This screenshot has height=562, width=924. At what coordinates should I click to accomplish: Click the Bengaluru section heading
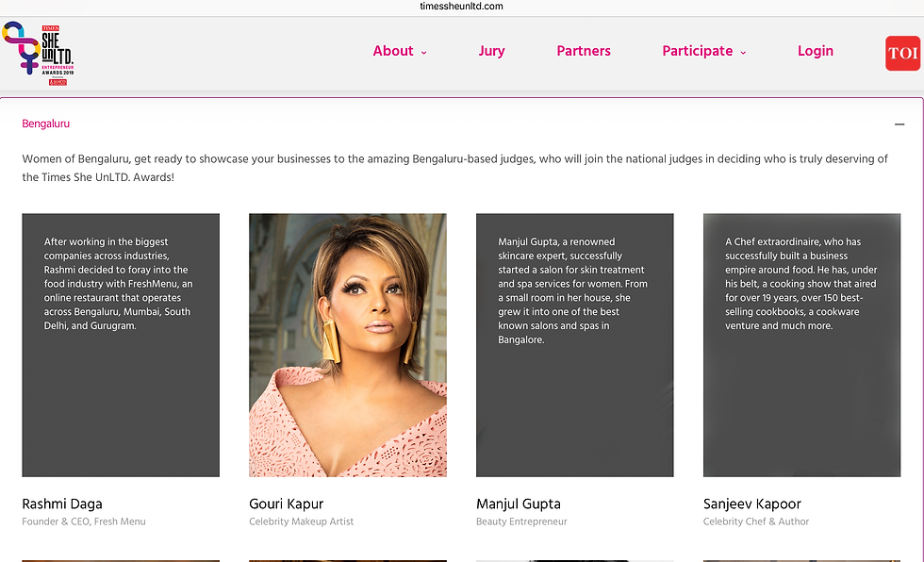(45, 124)
